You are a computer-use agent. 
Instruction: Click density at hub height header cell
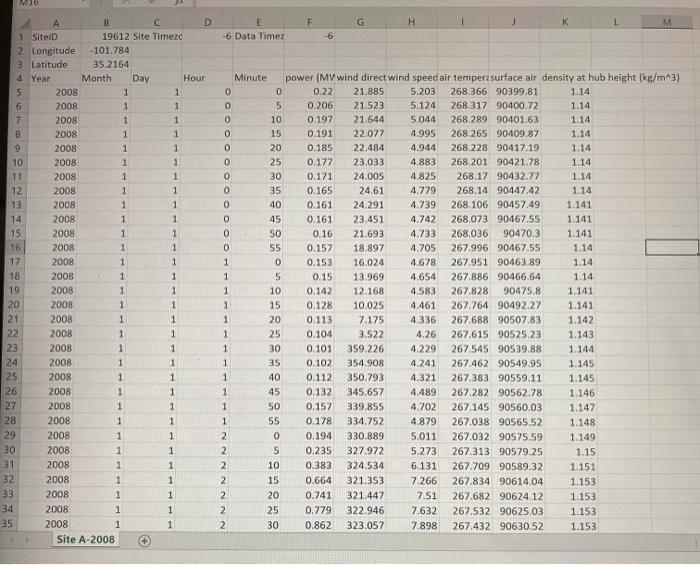(611, 78)
